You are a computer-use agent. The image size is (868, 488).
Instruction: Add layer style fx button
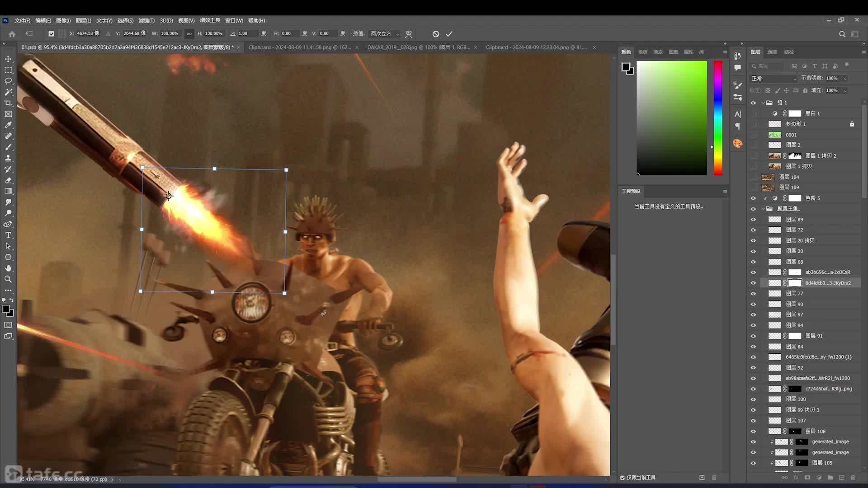click(x=796, y=478)
